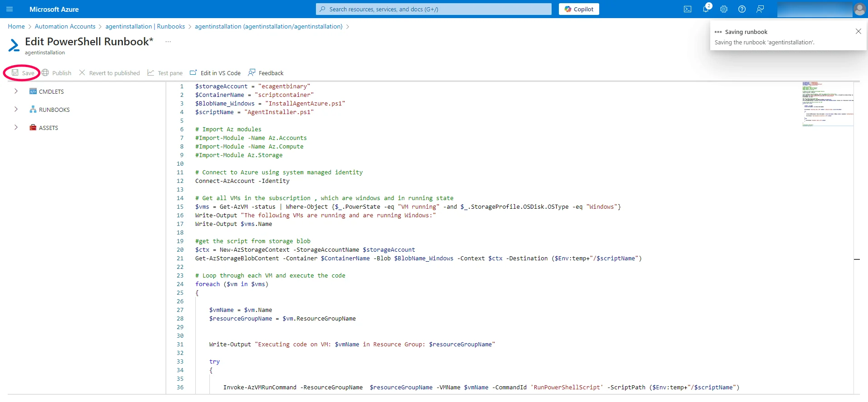Click Get-AzStorageBlobContent on line 21

click(x=237, y=258)
